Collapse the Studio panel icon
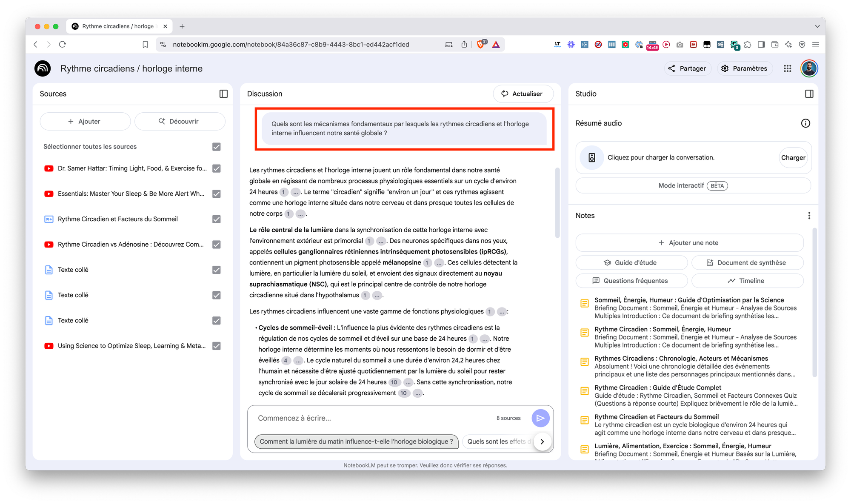Image resolution: width=851 pixels, height=504 pixels. 809,94
